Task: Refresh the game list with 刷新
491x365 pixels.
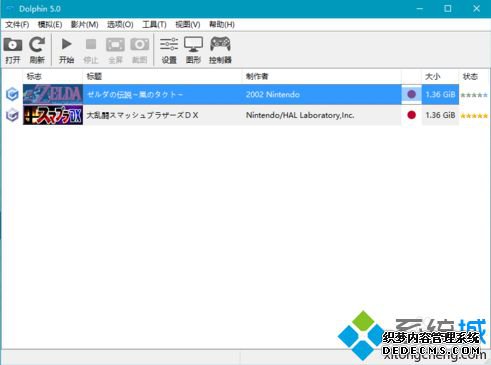Action: pyautogui.click(x=37, y=50)
